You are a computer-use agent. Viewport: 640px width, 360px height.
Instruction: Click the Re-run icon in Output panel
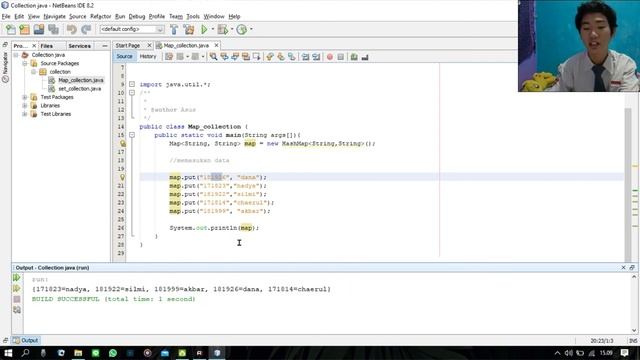click(17, 278)
